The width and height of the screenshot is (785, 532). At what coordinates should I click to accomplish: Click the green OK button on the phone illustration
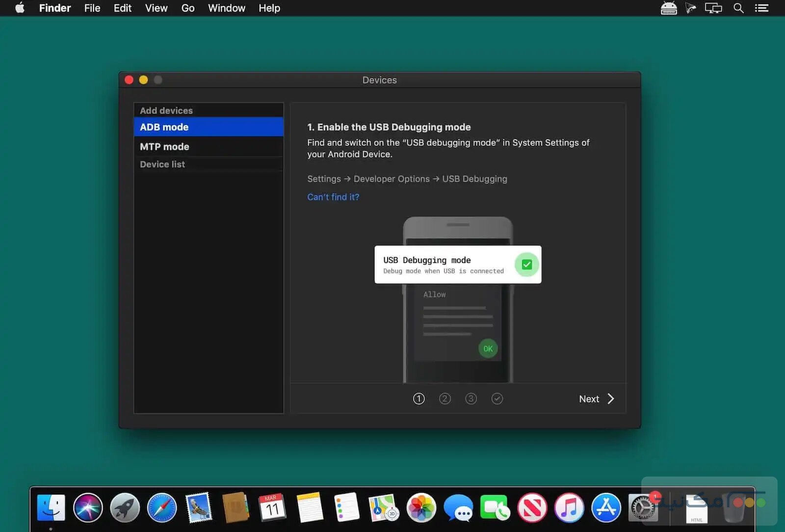tap(488, 348)
